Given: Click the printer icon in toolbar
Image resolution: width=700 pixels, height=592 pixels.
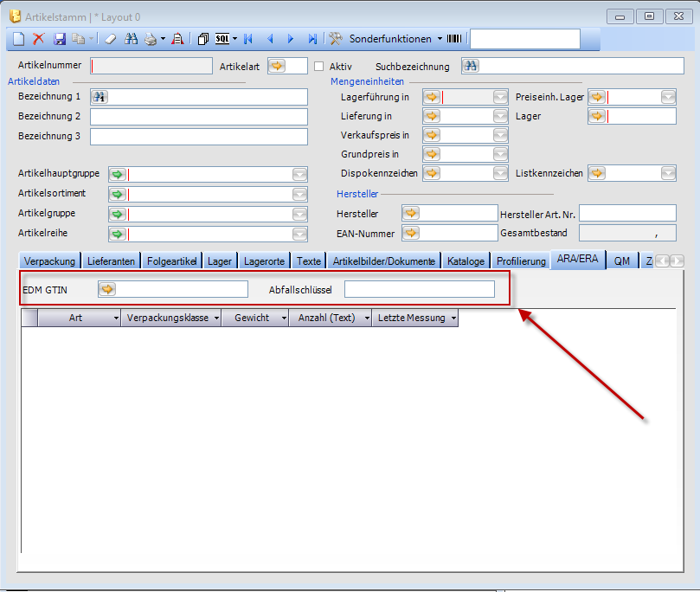Looking at the screenshot, I should coord(151,39).
